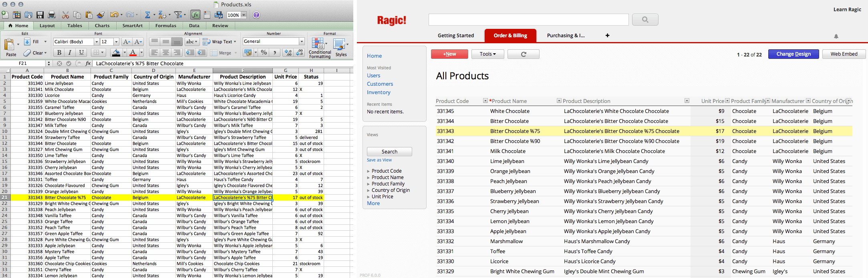This screenshot has height=278, width=868.
Task: Click the red font color swatch
Action: point(133,53)
